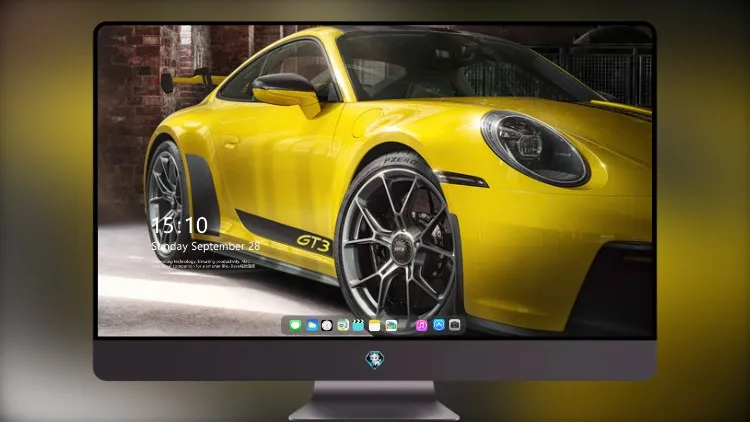Screen dimensions: 750x422
Task: Open the Weather app icon in the dock
Action: [311, 325]
